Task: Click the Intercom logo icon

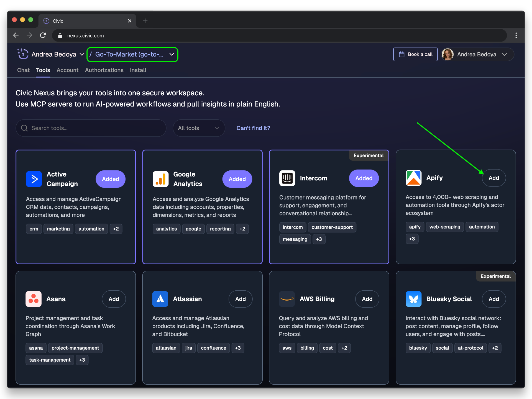Action: point(287,178)
